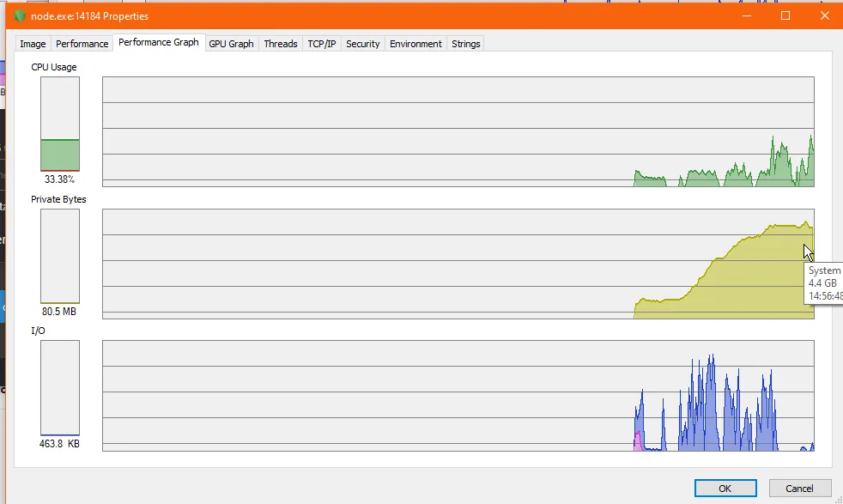Click the node.exe:14184 Properties title text
843x504 pixels.
pos(90,16)
